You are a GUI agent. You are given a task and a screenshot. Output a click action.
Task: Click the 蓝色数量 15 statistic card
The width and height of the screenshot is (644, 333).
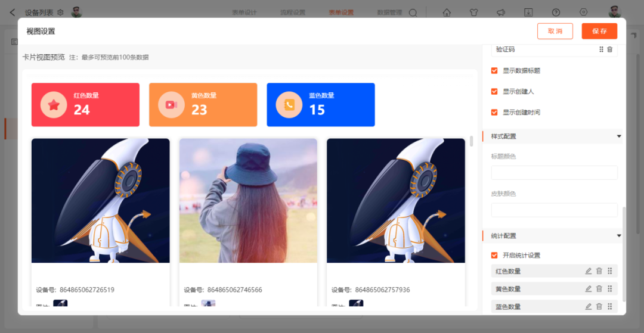[x=321, y=105]
